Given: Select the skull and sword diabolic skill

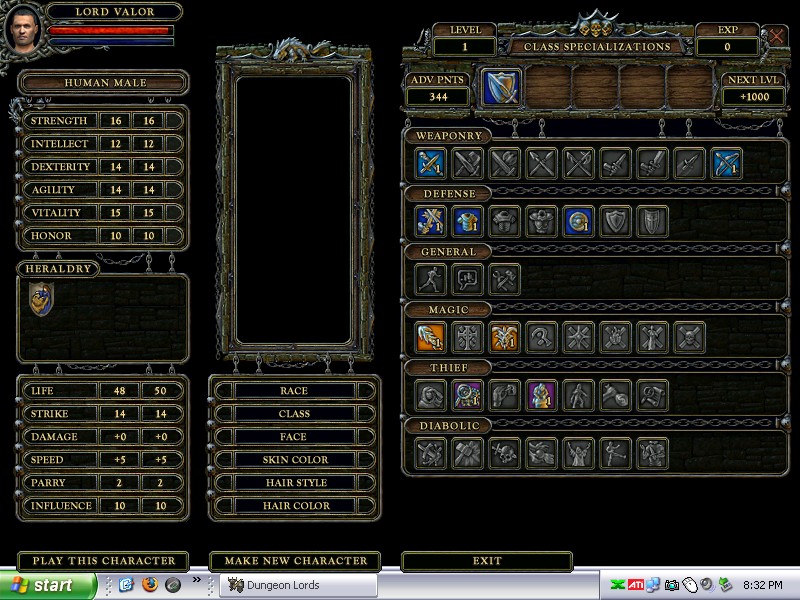Looking at the screenshot, I should (x=504, y=453).
